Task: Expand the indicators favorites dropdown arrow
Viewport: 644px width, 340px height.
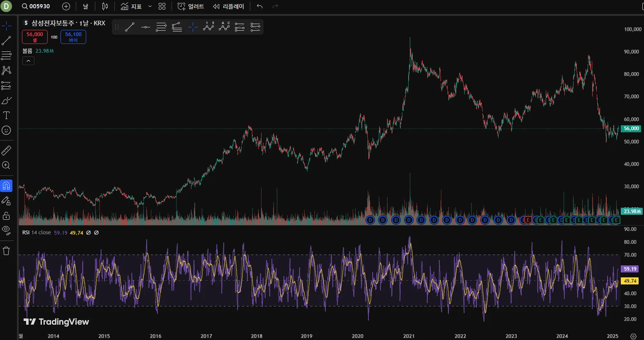Action: click(x=150, y=6)
